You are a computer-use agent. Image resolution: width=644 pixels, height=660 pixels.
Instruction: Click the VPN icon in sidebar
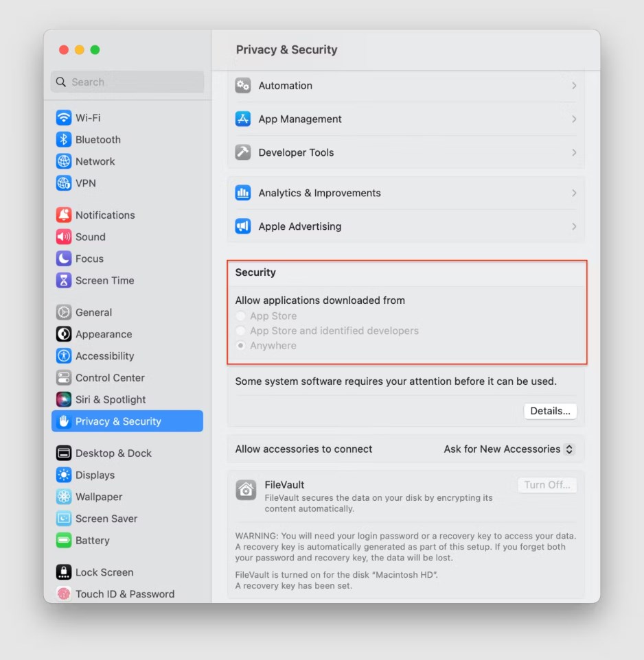(x=64, y=183)
